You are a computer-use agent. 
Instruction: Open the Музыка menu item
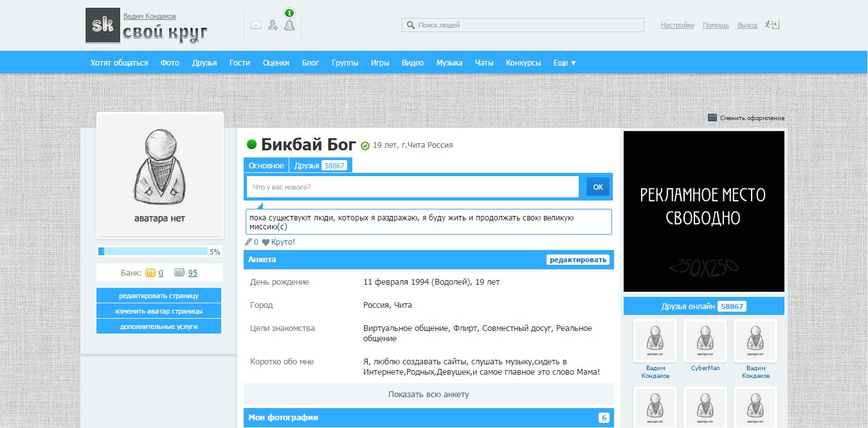pyautogui.click(x=449, y=63)
